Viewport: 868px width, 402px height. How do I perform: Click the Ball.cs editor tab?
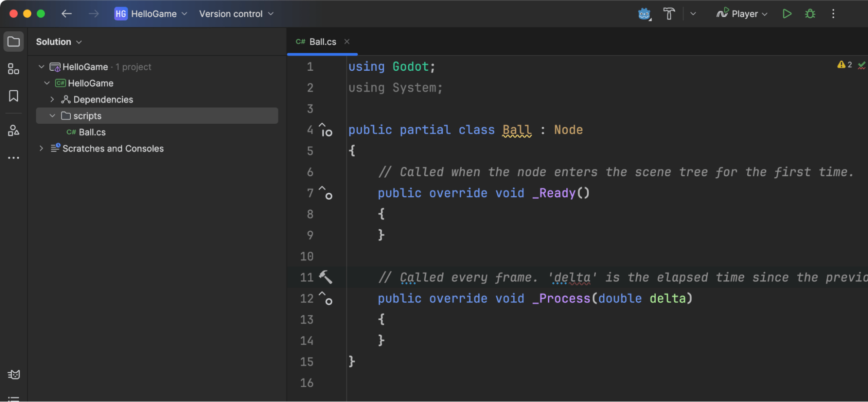pos(322,41)
